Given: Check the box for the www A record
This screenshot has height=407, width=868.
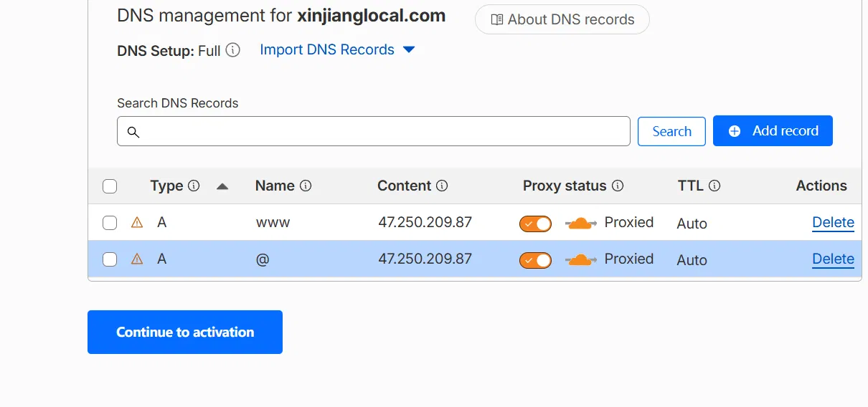Looking at the screenshot, I should [110, 223].
